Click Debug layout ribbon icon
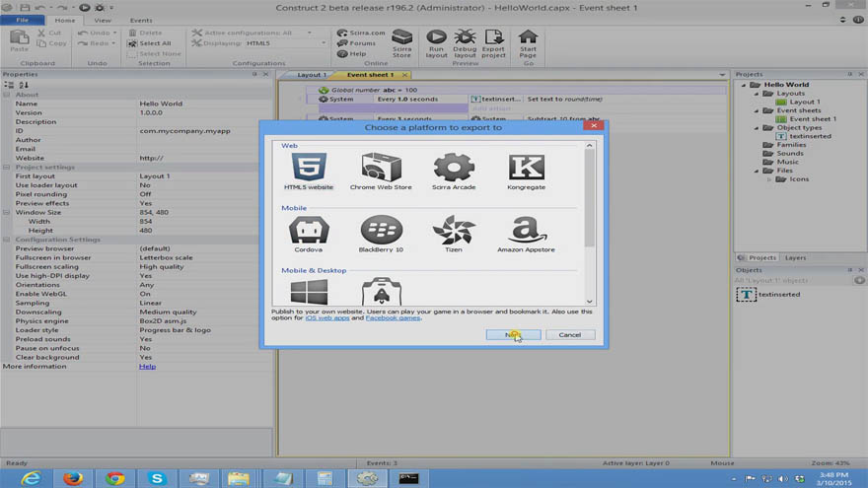Image resolution: width=868 pixels, height=488 pixels. tap(465, 43)
